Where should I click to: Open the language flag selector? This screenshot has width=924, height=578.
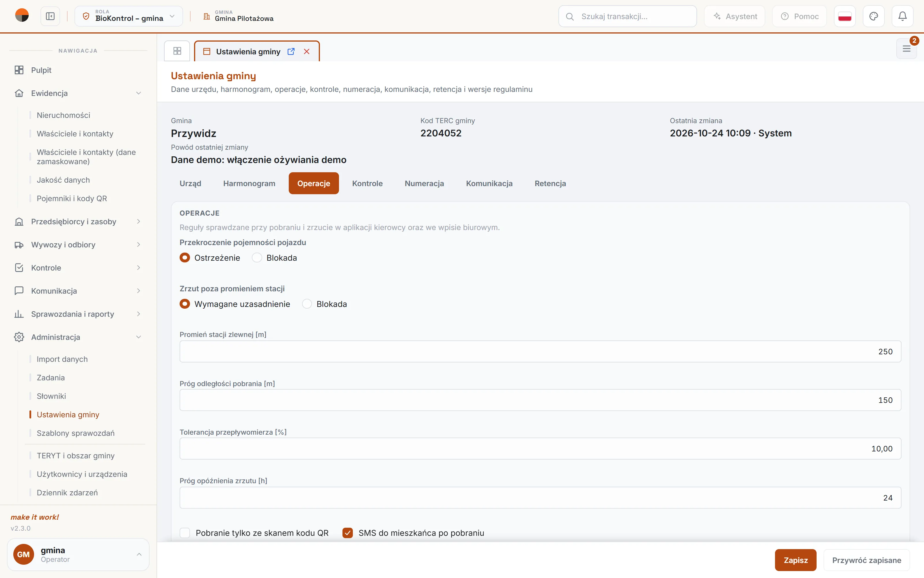pyautogui.click(x=845, y=16)
